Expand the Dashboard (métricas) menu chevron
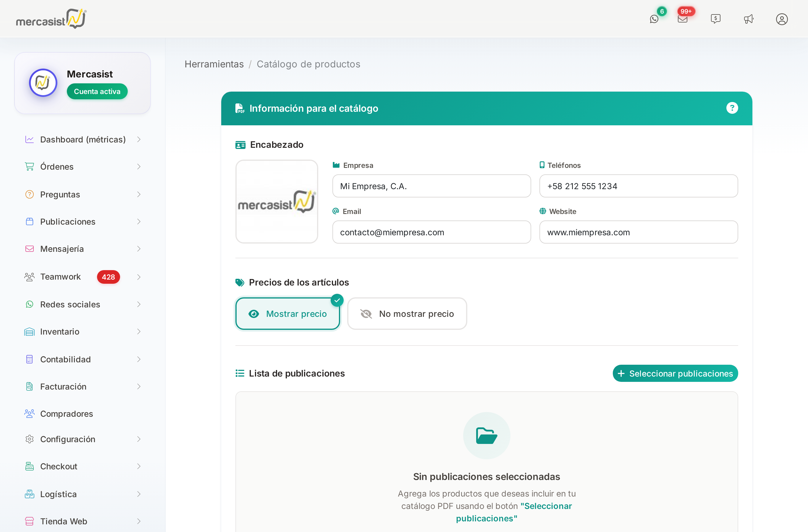Image resolution: width=808 pixels, height=532 pixels. coord(138,140)
